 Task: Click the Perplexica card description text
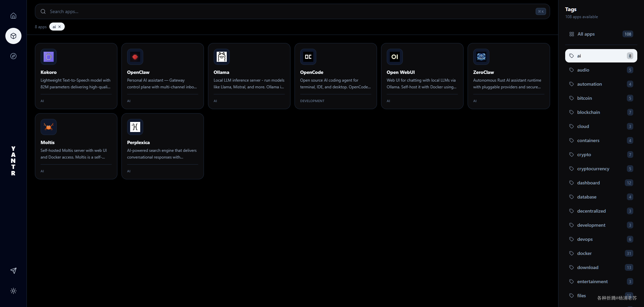pos(162,154)
